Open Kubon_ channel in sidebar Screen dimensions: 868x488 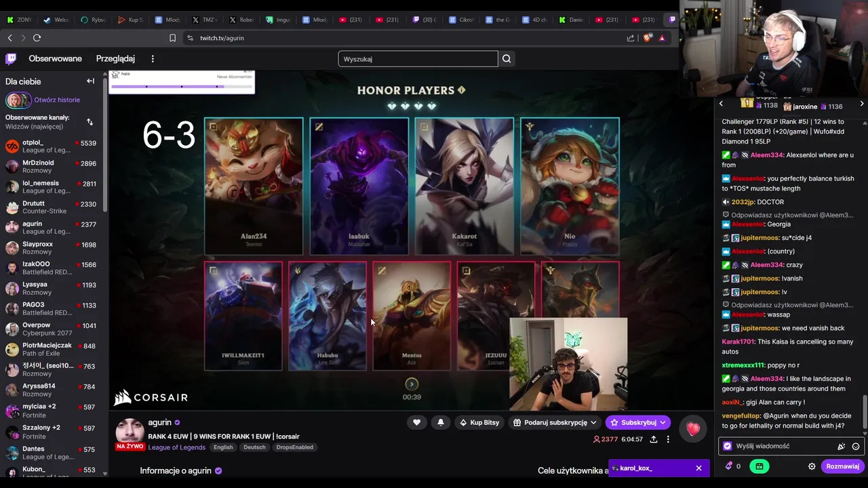(x=52, y=473)
